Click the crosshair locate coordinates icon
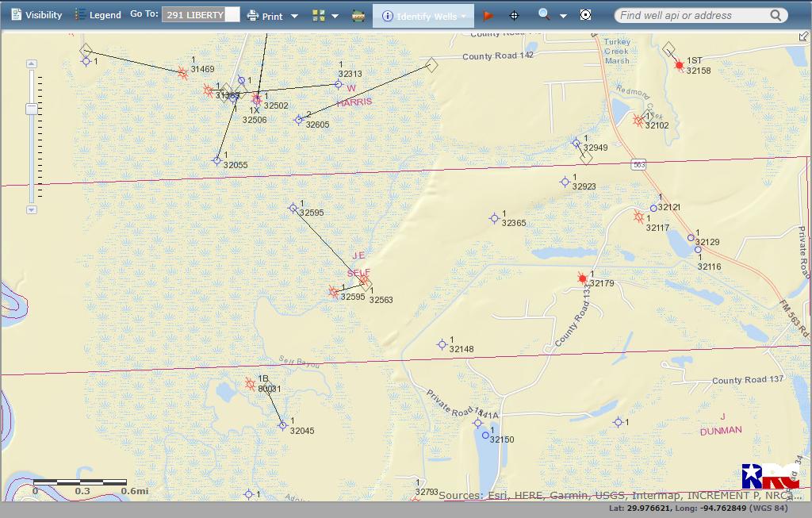 coord(514,16)
